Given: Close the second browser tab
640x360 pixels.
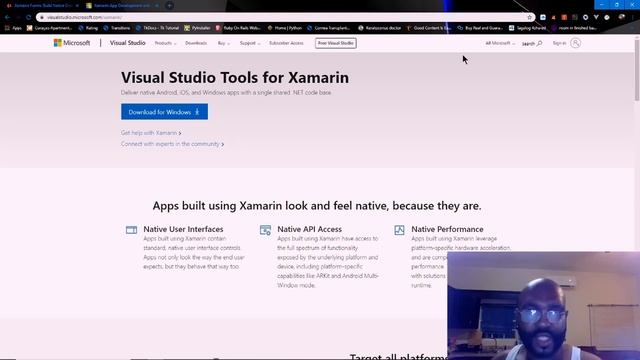Looking at the screenshot, I should (x=158, y=6).
